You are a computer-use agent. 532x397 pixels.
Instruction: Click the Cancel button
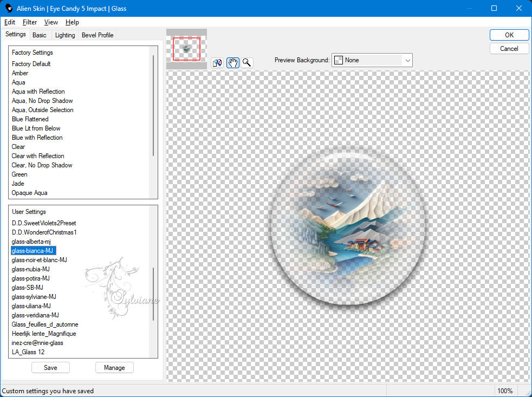pyautogui.click(x=509, y=49)
